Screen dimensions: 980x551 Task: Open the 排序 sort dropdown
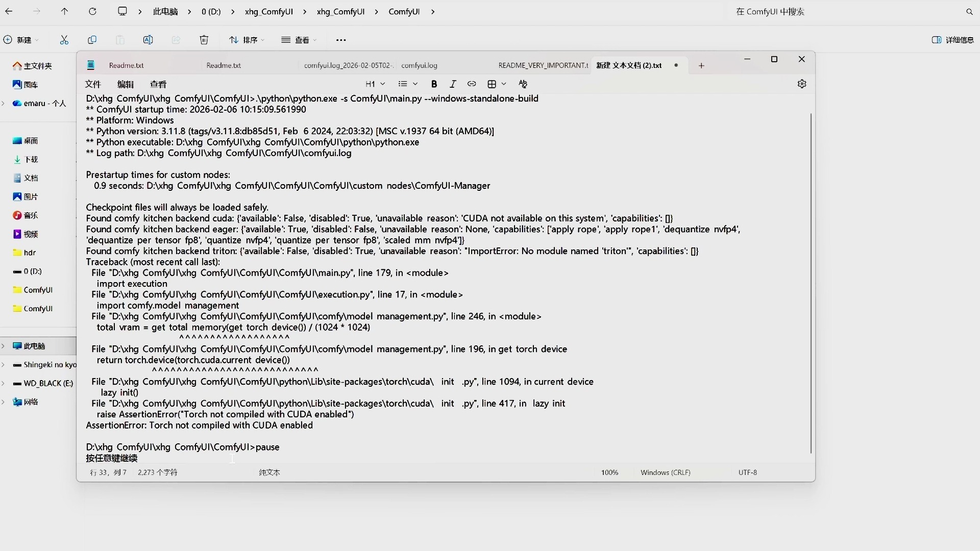point(247,40)
